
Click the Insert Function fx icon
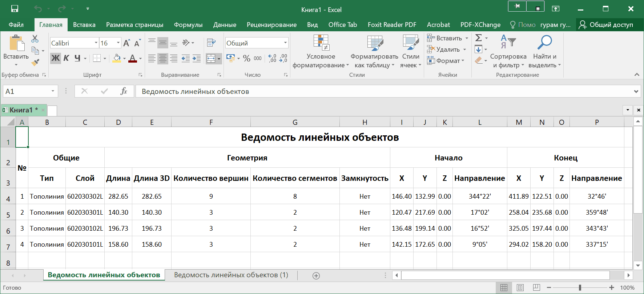tap(124, 91)
